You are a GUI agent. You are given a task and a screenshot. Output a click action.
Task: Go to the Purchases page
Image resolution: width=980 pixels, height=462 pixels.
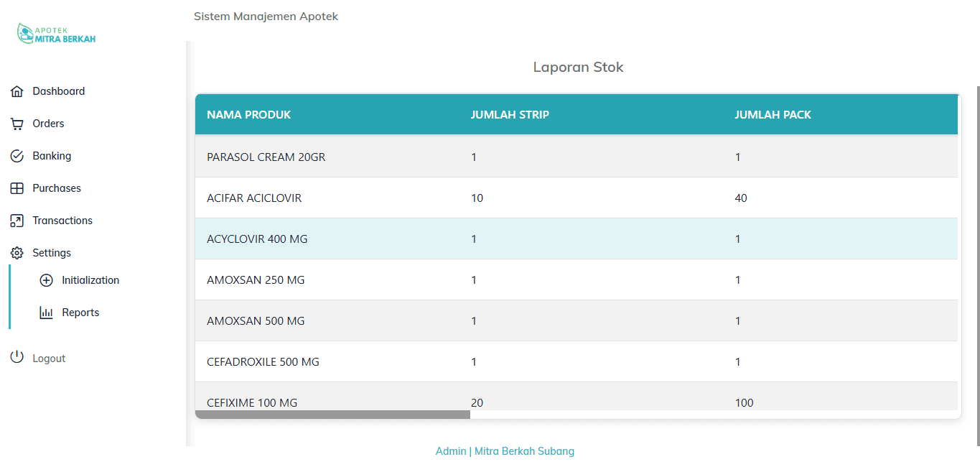pyautogui.click(x=57, y=188)
